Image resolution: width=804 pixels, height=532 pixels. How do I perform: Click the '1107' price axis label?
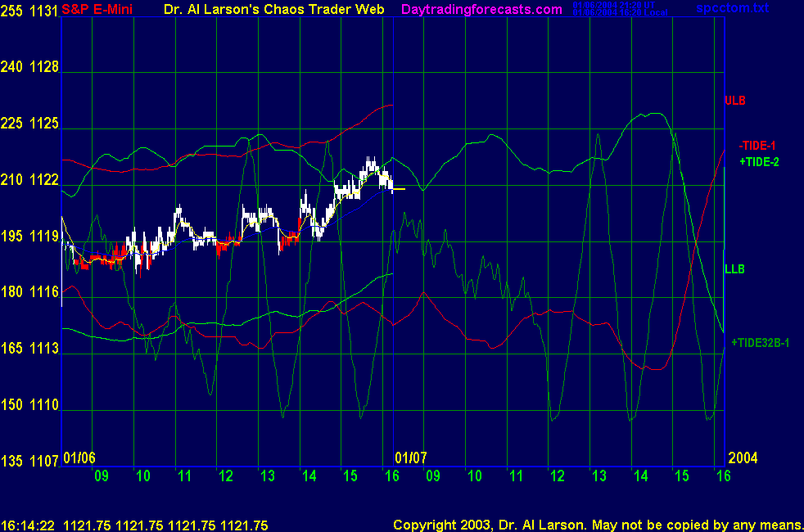[44, 462]
